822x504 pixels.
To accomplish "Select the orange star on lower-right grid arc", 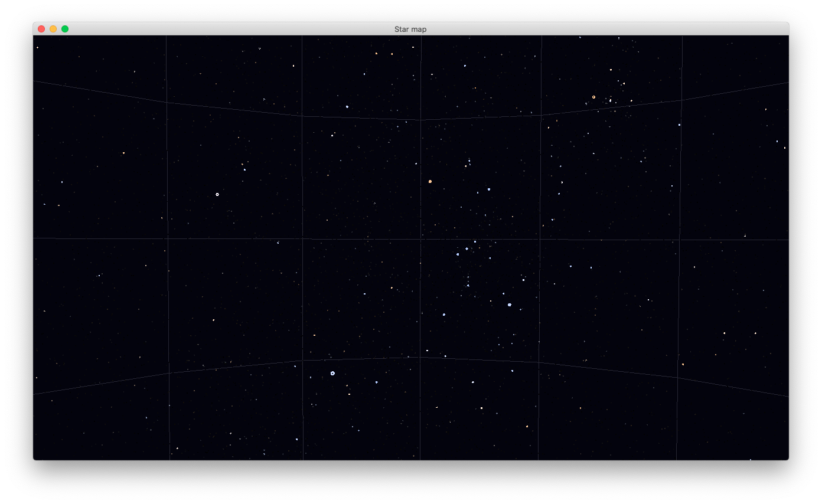I will 683,364.
